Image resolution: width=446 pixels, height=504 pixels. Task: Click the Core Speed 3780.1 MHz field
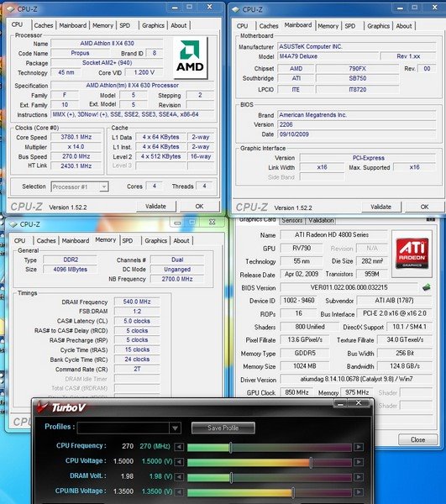coord(76,137)
